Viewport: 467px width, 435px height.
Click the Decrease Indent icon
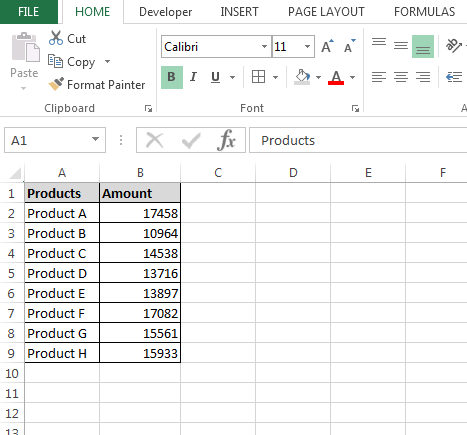coord(454,77)
